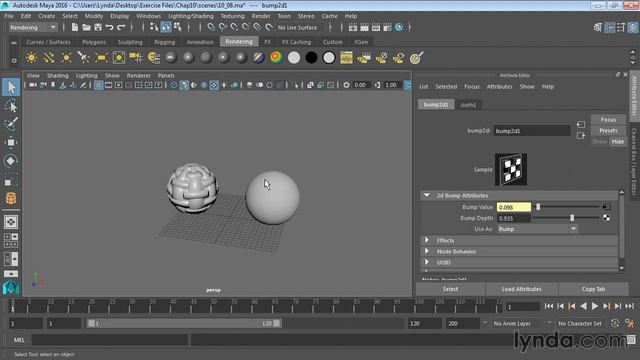Select the cloth1 attribute tab
This screenshot has width=640, height=360.
[x=468, y=105]
